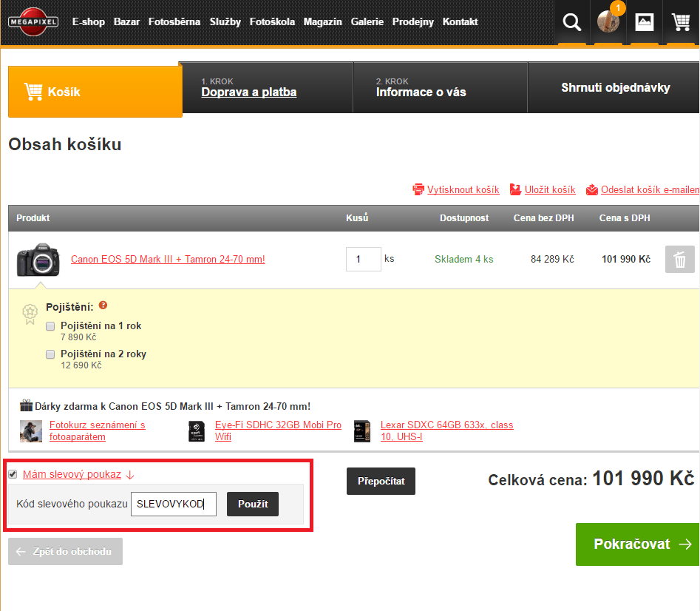This screenshot has height=611, width=700.
Task: Click the Megapixel logo
Action: click(x=33, y=21)
